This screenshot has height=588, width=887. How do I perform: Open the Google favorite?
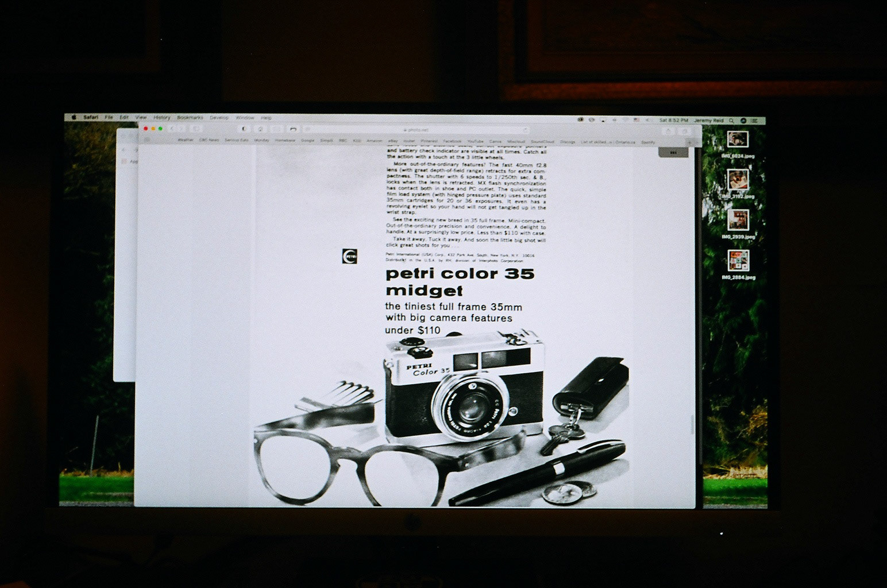(x=307, y=141)
